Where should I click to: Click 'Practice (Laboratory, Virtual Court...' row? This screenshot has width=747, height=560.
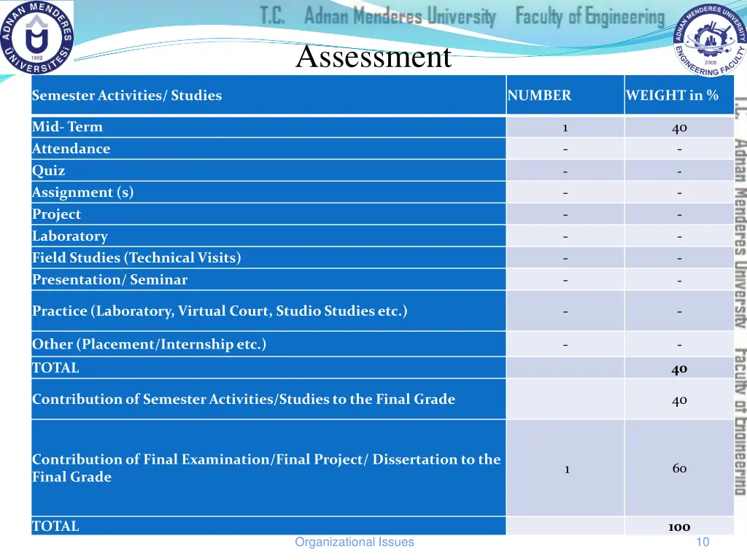click(x=268, y=311)
